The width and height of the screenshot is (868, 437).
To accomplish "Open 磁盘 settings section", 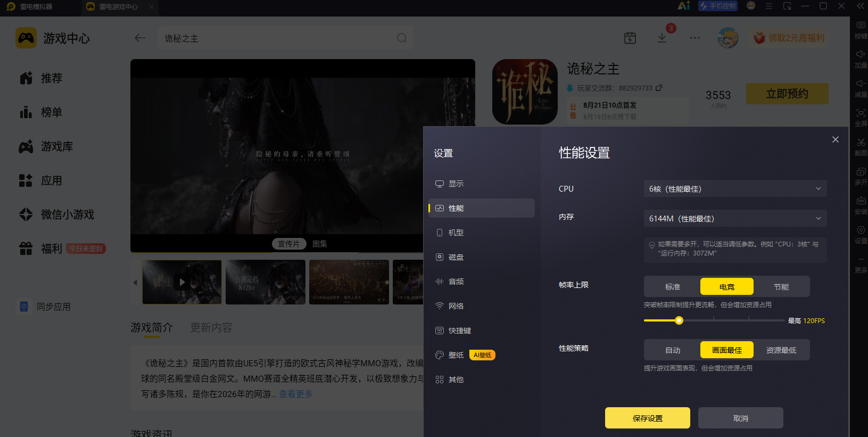I will click(x=482, y=257).
